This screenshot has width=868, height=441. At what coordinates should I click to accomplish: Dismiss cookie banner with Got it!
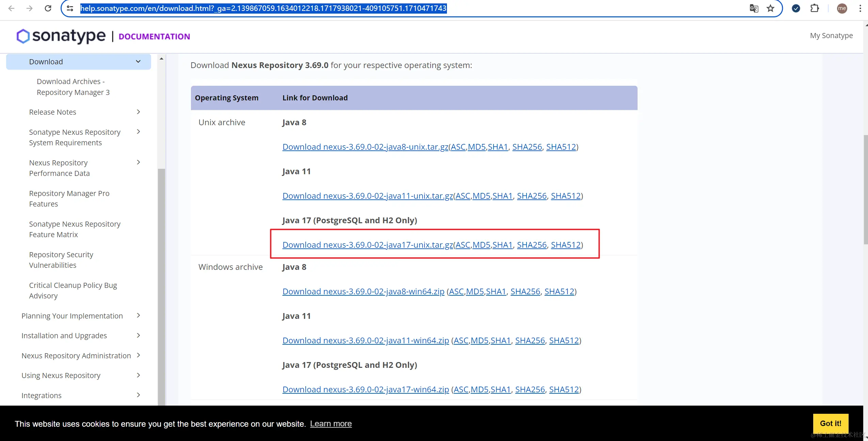(x=830, y=423)
